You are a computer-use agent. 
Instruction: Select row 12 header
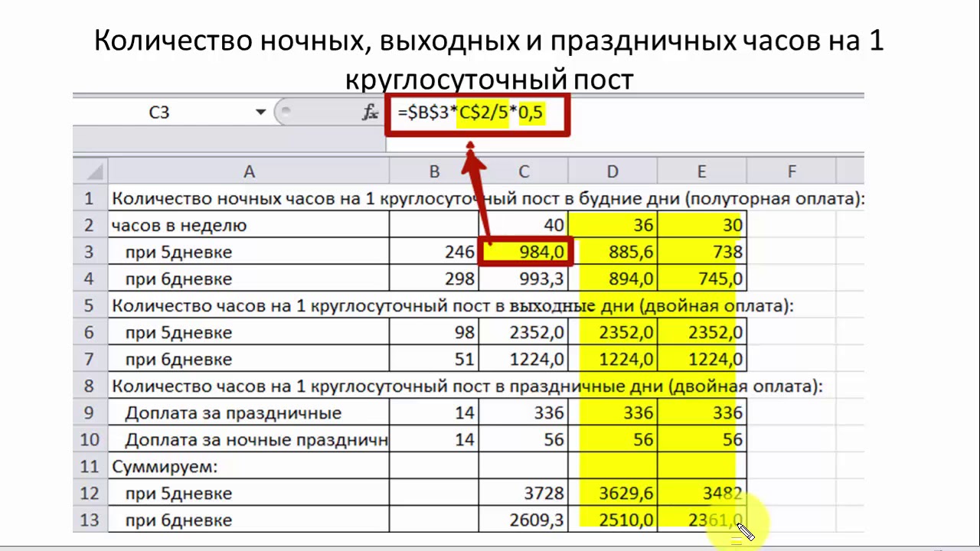[91, 493]
